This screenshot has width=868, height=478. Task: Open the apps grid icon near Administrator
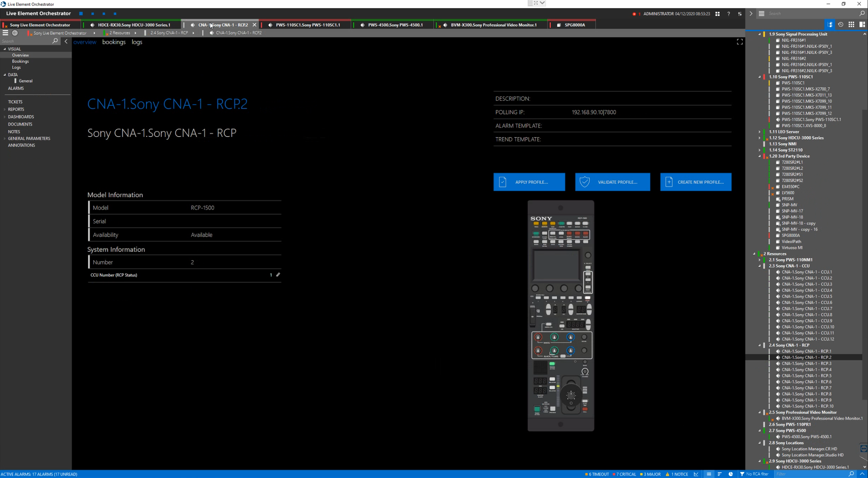coord(717,14)
